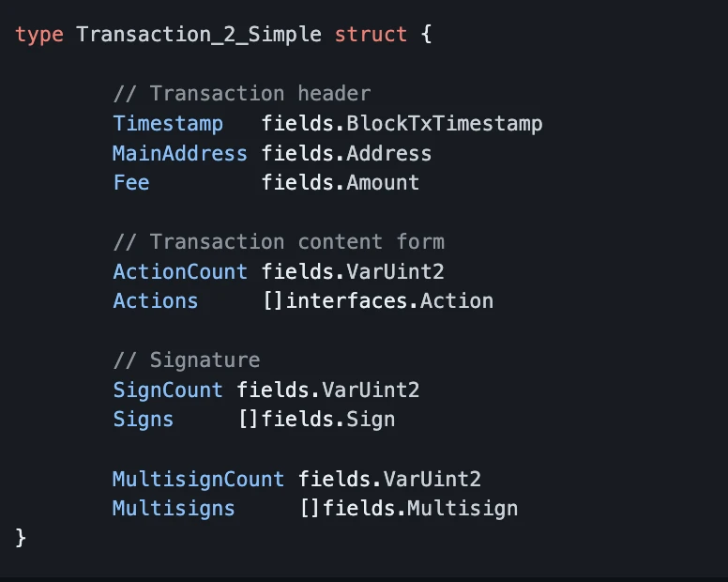Image resolution: width=728 pixels, height=582 pixels.
Task: Click the SignCount field name
Action: click(168, 390)
